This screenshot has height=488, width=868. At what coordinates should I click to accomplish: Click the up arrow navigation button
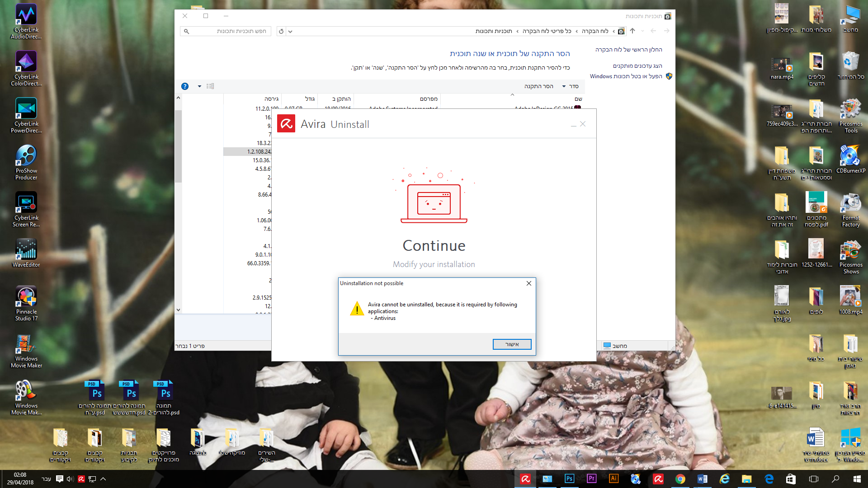click(x=632, y=31)
